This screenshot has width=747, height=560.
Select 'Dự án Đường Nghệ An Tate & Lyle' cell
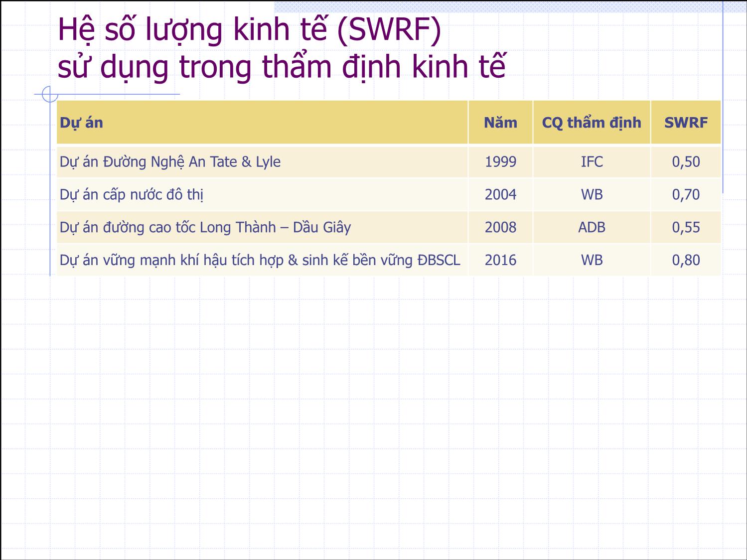pos(262,161)
